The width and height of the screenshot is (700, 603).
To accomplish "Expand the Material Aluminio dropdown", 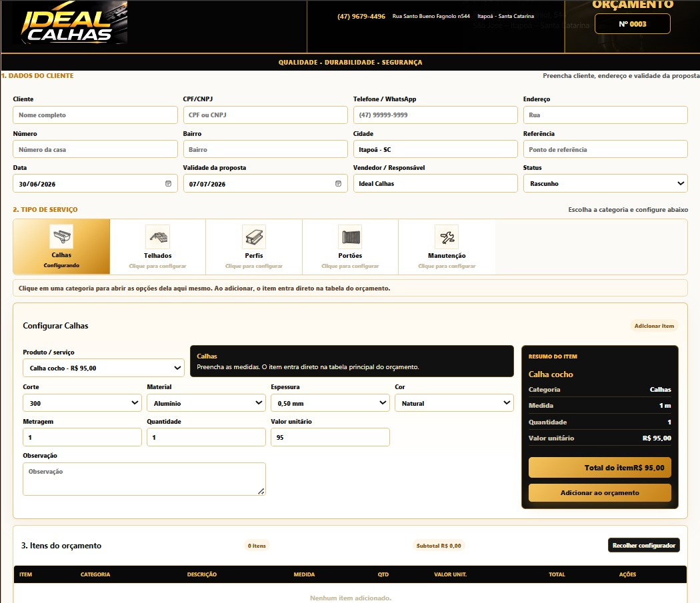I will point(206,403).
